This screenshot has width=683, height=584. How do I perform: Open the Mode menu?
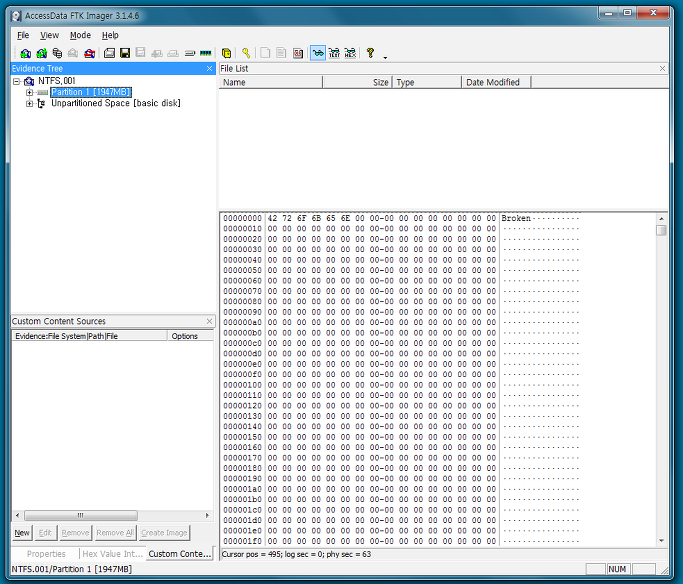click(x=81, y=35)
